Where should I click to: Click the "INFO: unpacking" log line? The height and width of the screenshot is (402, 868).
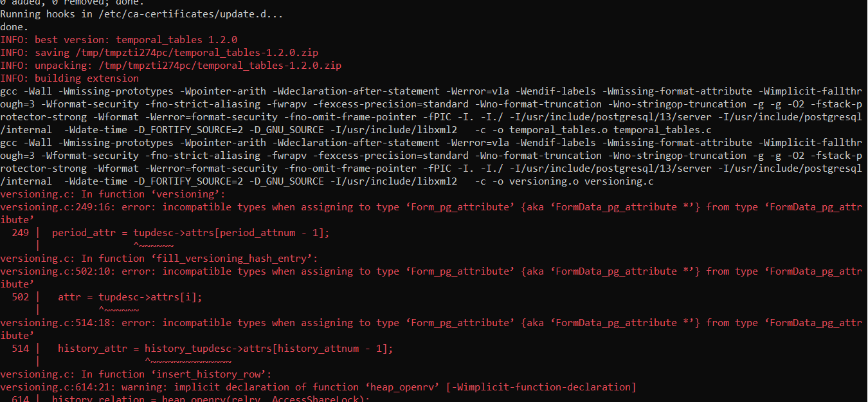tap(170, 66)
